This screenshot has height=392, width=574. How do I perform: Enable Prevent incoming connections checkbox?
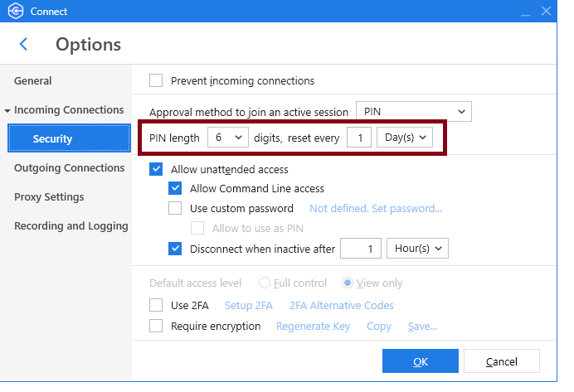tap(156, 81)
